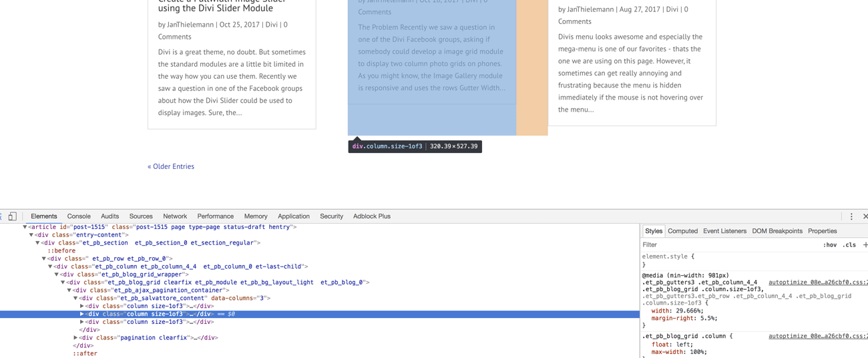Open the Event Listeners tab
Screen dimensions: 868x358
(724, 231)
